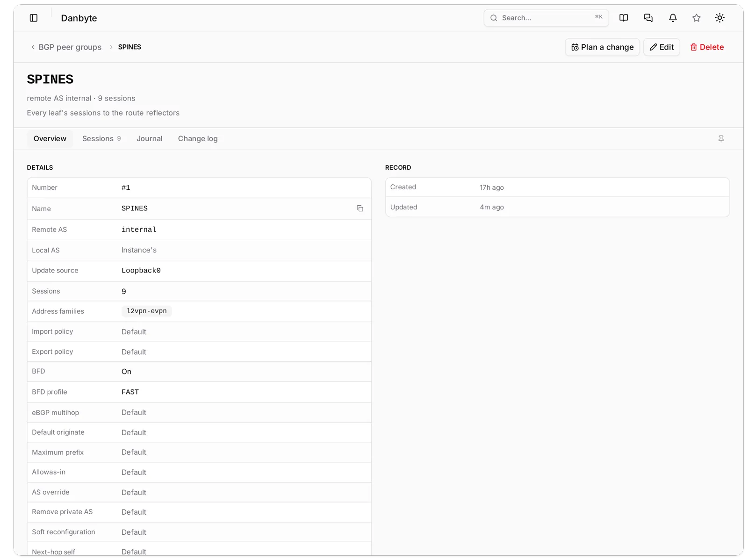Click the AS override label

tap(50, 492)
